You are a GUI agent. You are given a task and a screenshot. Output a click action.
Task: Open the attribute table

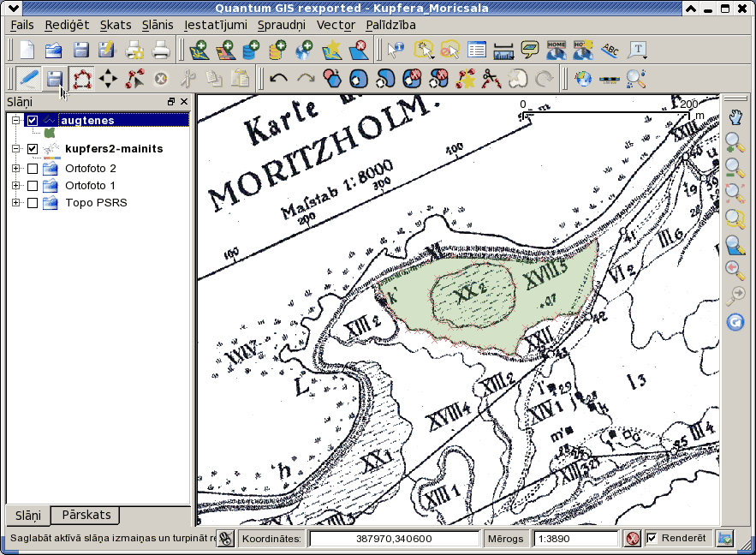476,51
